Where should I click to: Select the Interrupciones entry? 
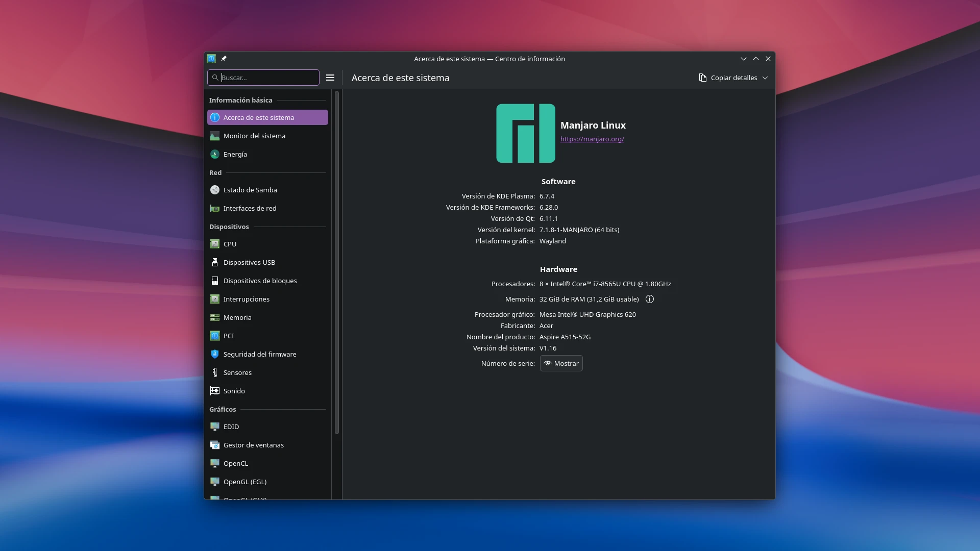click(x=267, y=299)
